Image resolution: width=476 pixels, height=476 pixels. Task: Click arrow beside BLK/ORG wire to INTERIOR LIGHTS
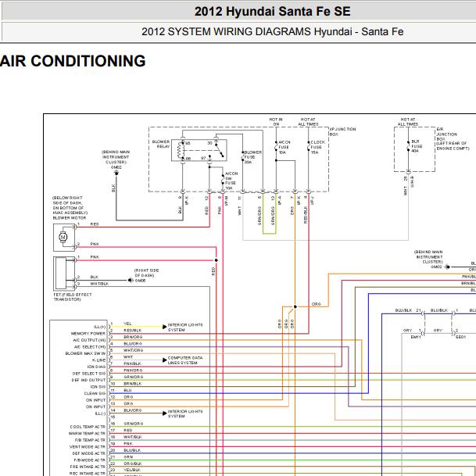click(165, 413)
